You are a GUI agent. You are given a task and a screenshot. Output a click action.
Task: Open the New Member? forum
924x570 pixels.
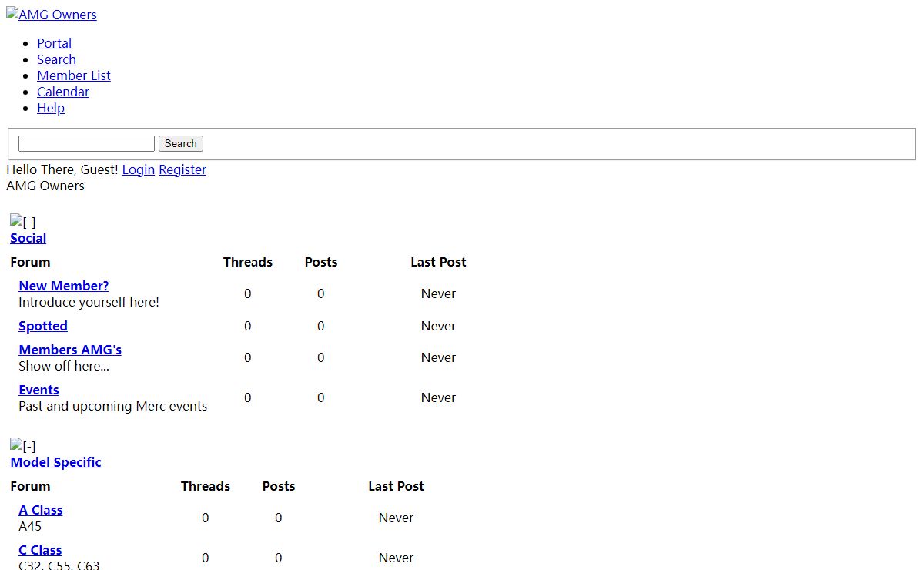64,286
